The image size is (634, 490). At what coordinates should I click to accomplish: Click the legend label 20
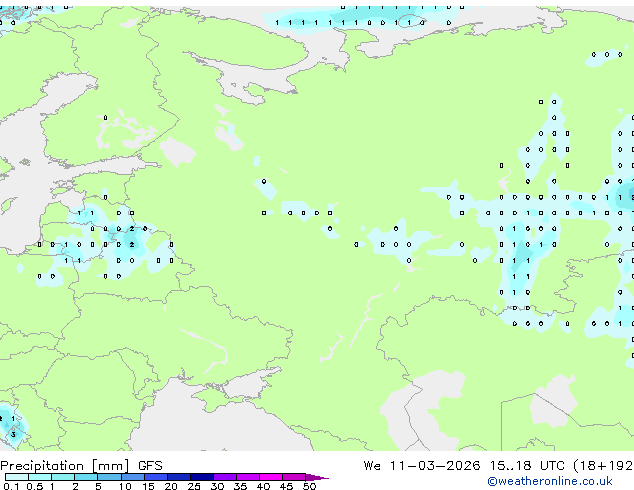171,486
